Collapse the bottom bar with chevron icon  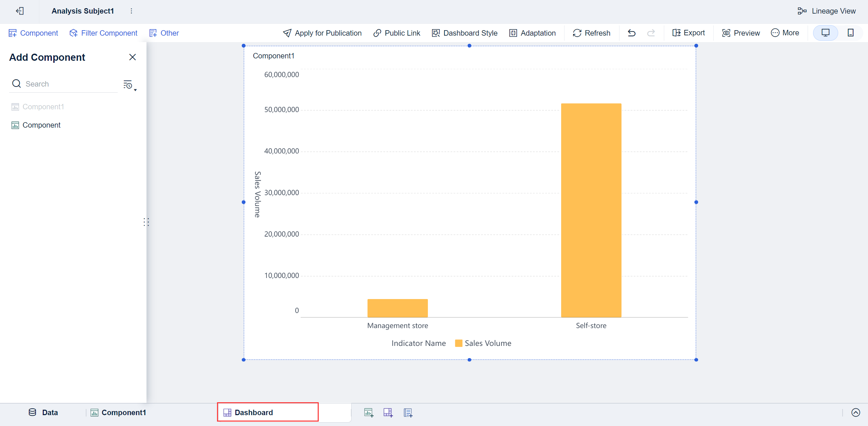(x=855, y=412)
